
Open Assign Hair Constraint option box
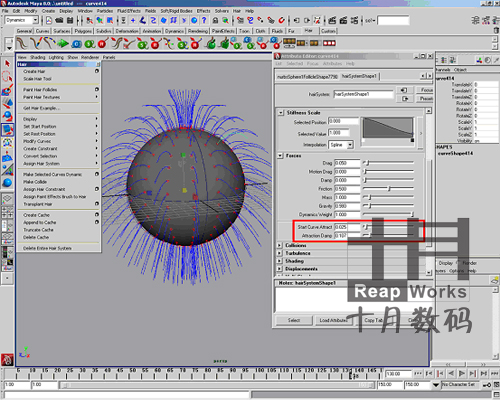tap(97, 189)
